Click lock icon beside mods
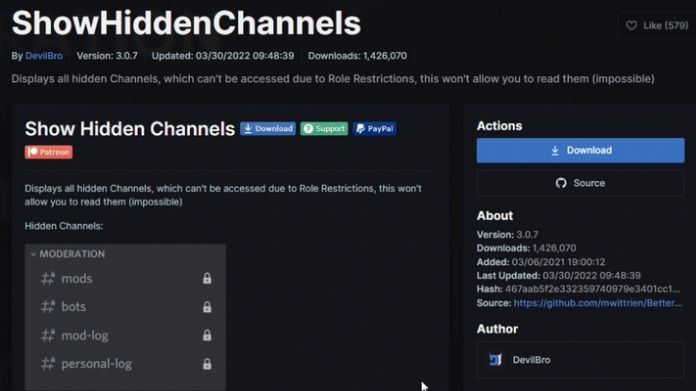The image size is (696, 391). 207,279
